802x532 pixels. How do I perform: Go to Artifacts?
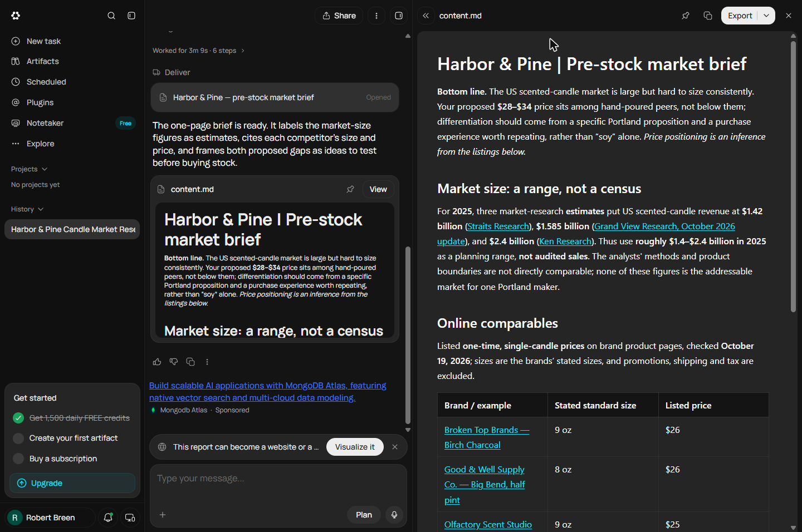point(72,61)
